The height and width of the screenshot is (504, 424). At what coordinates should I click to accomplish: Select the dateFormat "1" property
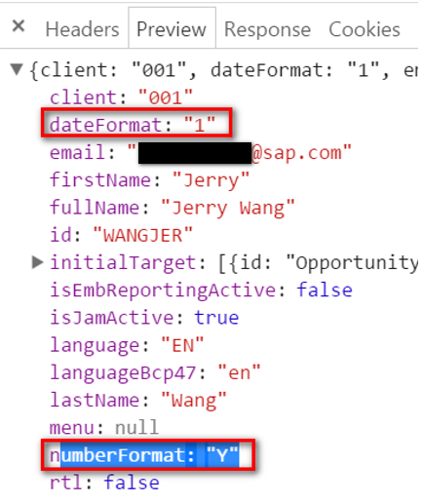tap(133, 125)
